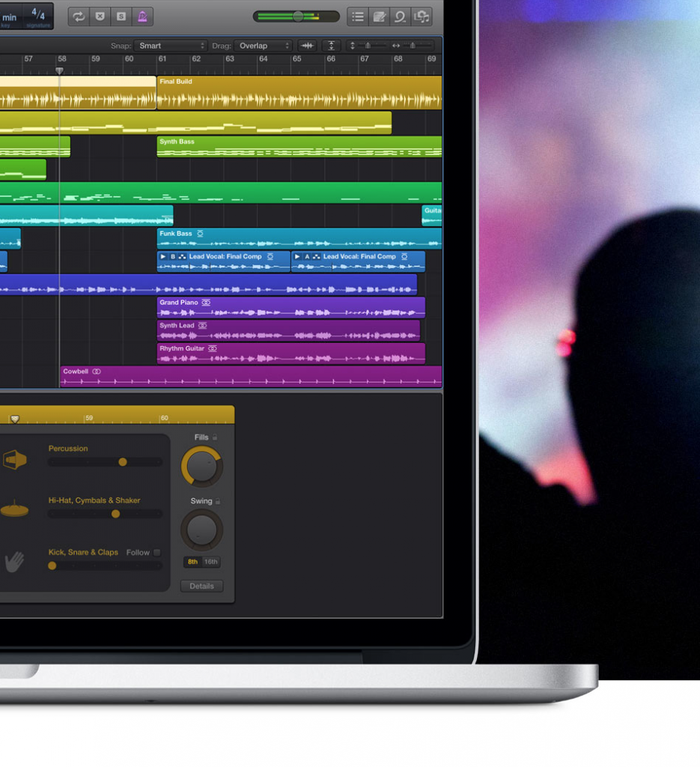The height and width of the screenshot is (767, 700).
Task: Click the Hi-Hat, Cymbals & Shaker slider
Action: (x=115, y=514)
